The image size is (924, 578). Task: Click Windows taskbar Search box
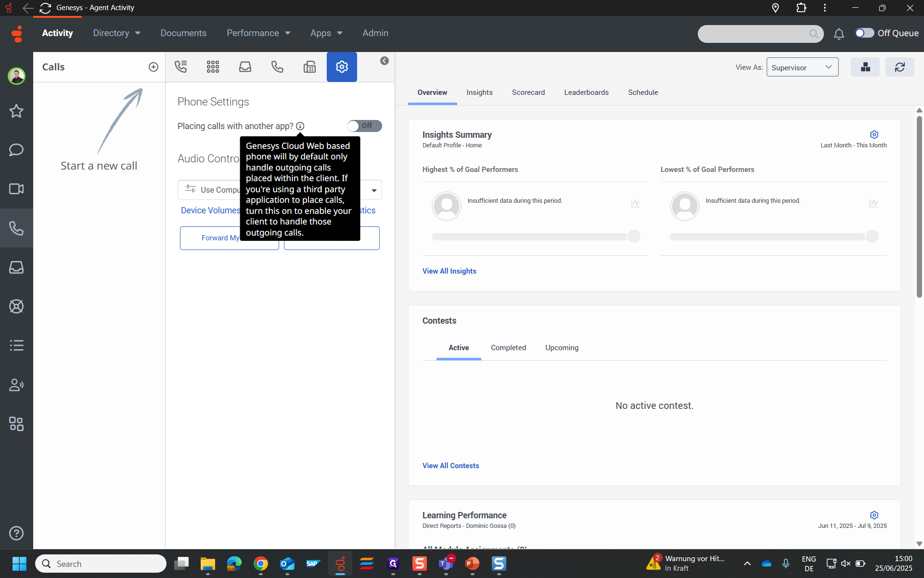point(101,564)
